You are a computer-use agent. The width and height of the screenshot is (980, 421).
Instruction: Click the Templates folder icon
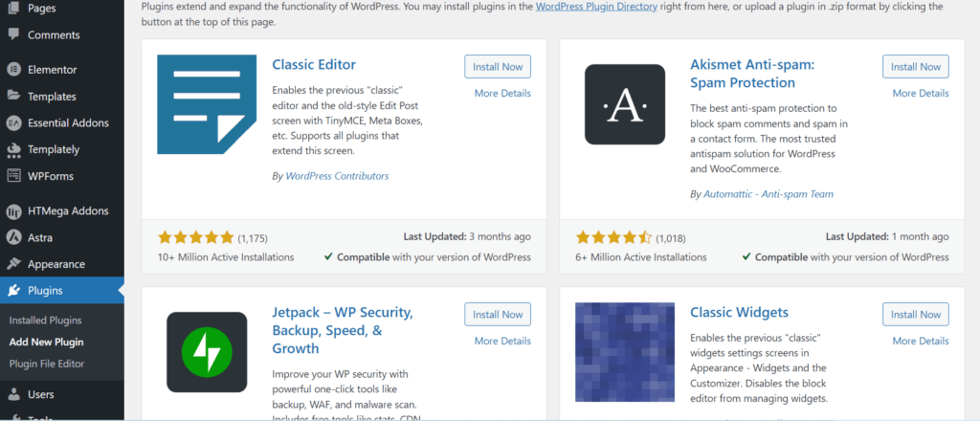[x=13, y=97]
